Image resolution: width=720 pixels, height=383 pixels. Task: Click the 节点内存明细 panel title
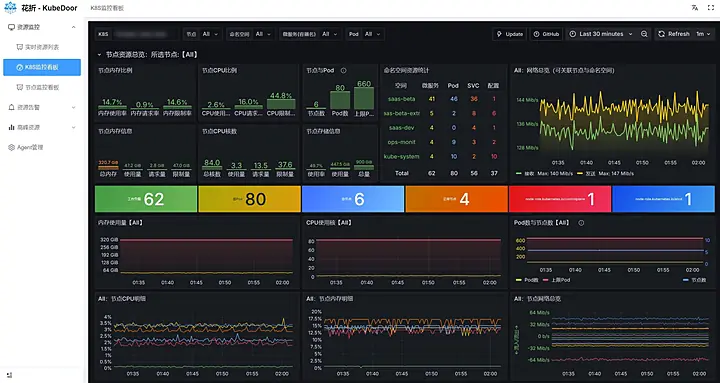tap(330, 299)
